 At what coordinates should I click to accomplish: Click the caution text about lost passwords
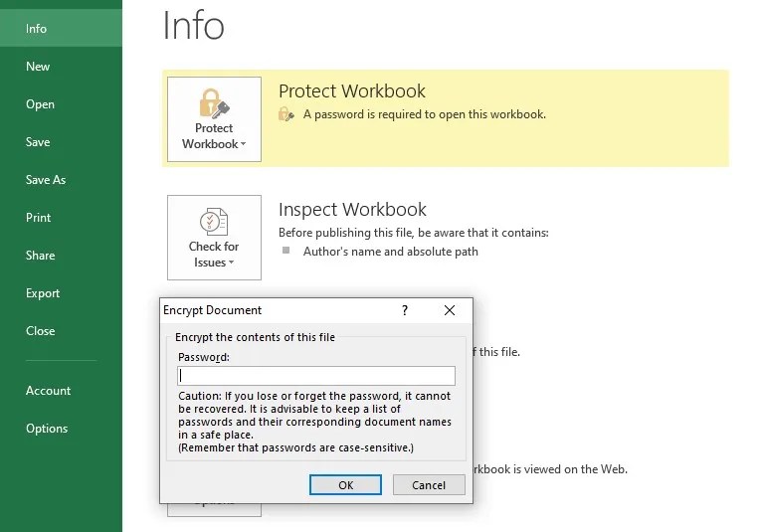pos(314,416)
